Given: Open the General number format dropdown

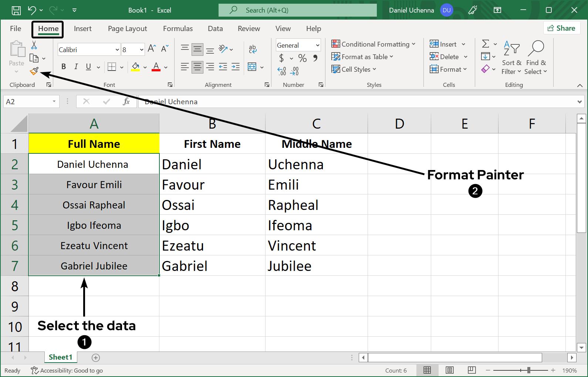Looking at the screenshot, I should tap(317, 45).
